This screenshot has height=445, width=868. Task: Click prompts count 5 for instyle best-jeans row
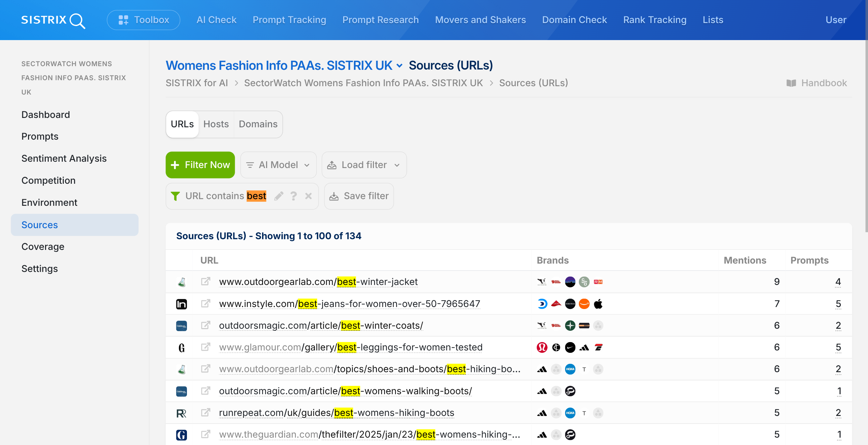click(x=838, y=304)
